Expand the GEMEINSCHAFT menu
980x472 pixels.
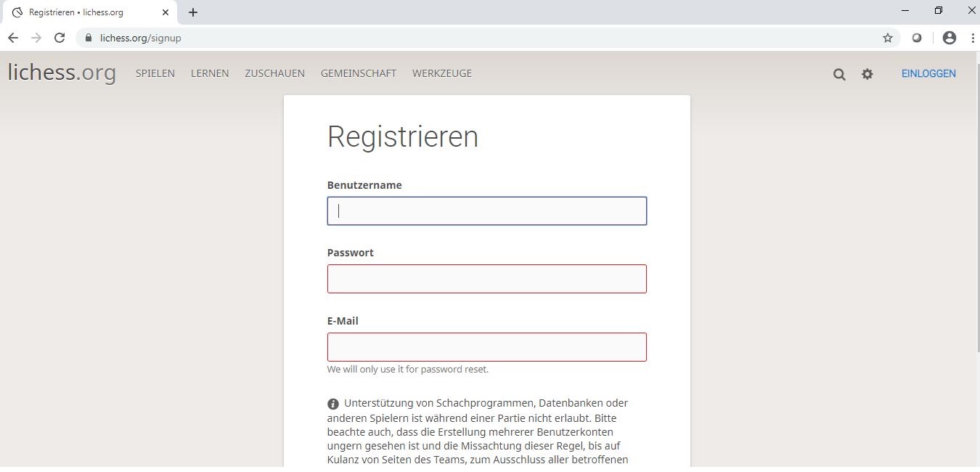[x=359, y=73]
